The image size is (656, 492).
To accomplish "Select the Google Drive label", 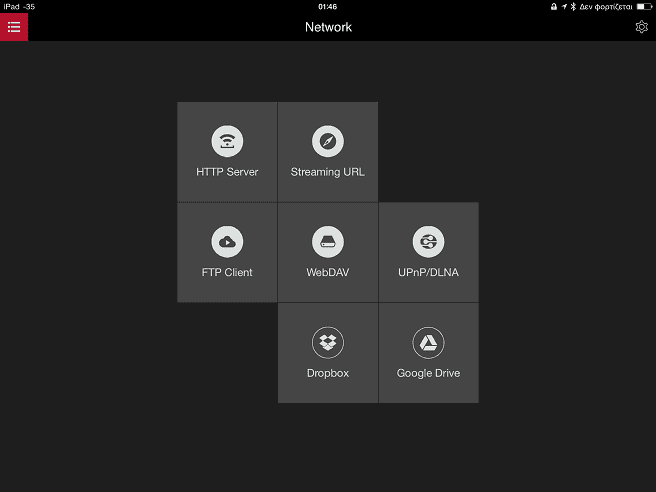I will click(x=428, y=373).
